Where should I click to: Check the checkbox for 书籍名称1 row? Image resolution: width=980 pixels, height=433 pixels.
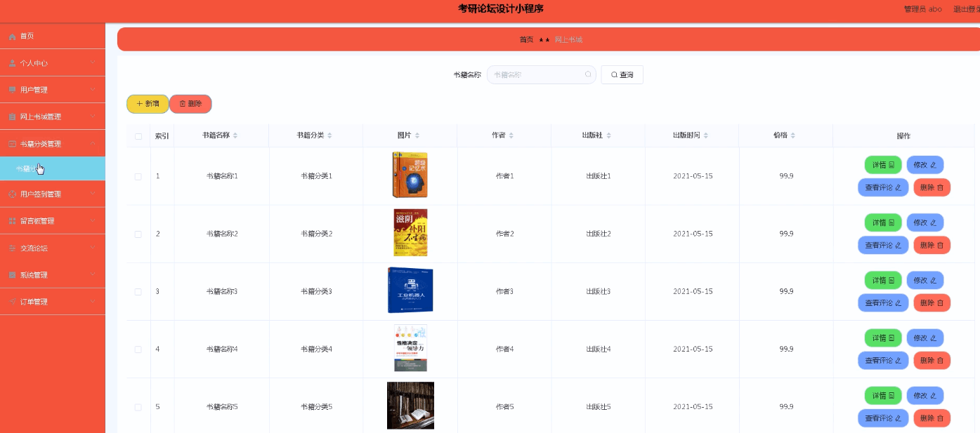[x=138, y=176]
